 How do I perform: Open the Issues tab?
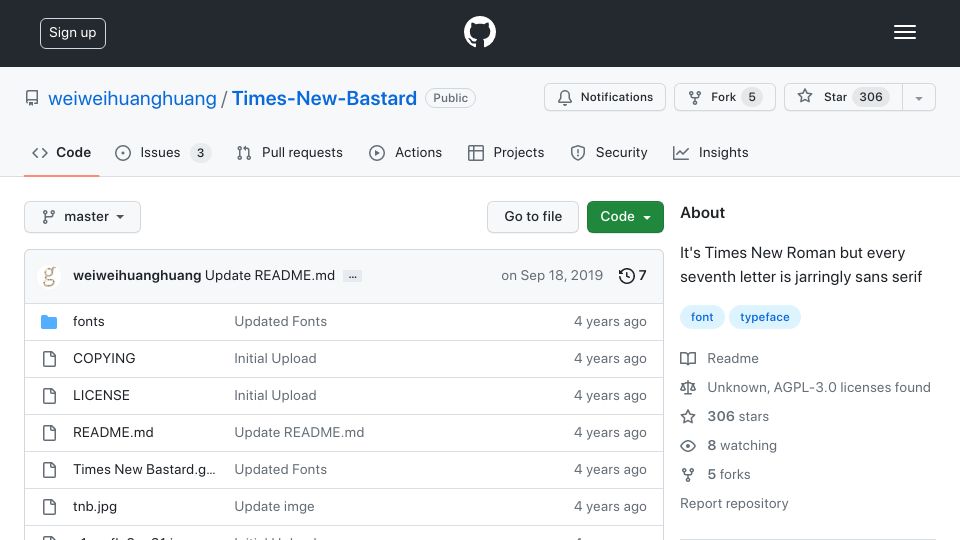pos(163,152)
